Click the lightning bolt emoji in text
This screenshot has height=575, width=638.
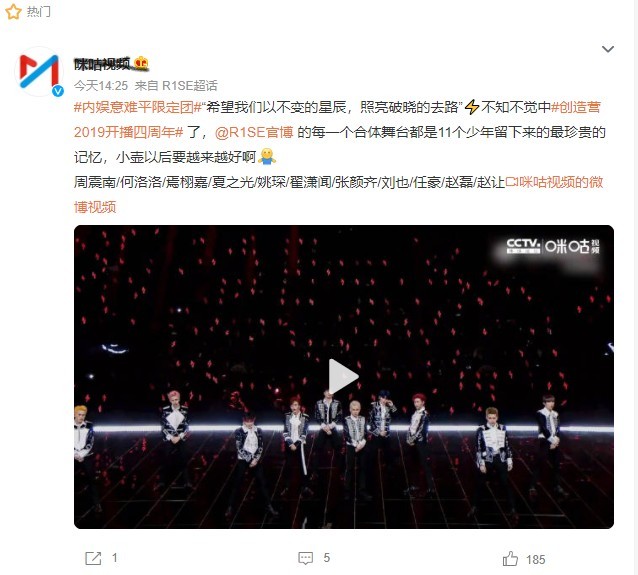click(472, 107)
